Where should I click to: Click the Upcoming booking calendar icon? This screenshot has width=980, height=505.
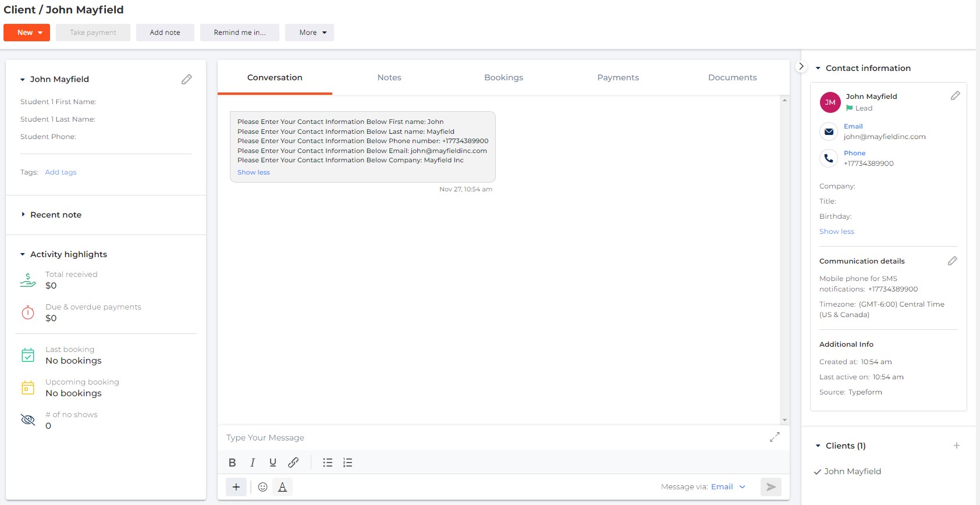28,387
